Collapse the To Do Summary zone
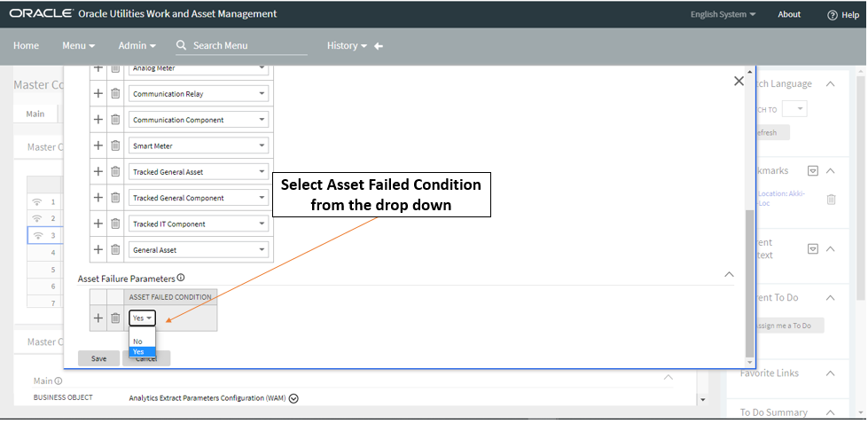Viewport: 868px width, 424px height. pyautogui.click(x=830, y=412)
